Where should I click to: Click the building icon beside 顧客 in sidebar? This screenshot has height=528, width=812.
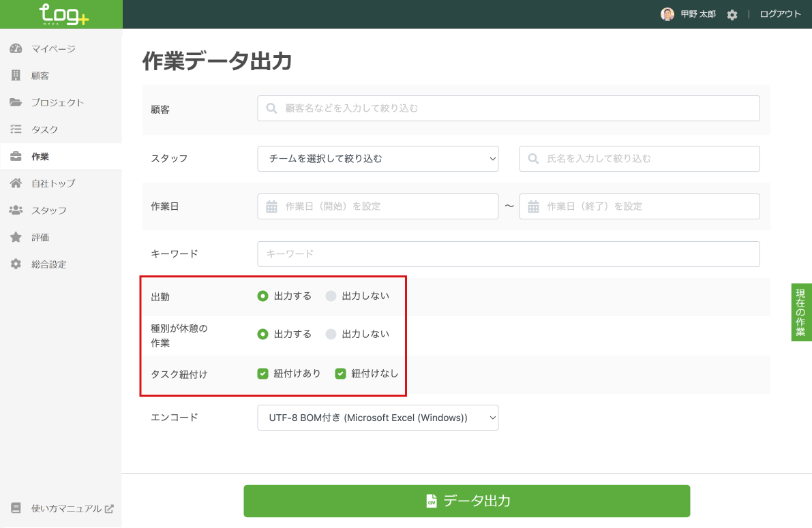(16, 76)
